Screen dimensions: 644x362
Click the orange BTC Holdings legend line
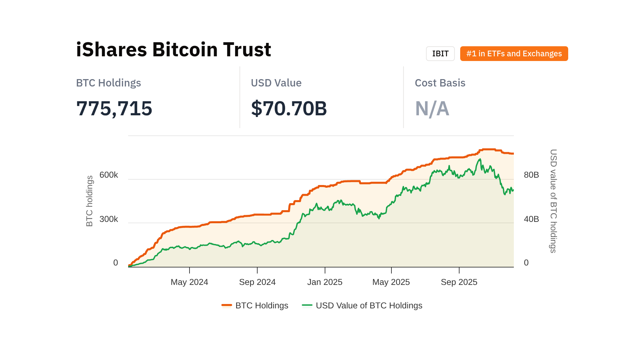pyautogui.click(x=227, y=305)
